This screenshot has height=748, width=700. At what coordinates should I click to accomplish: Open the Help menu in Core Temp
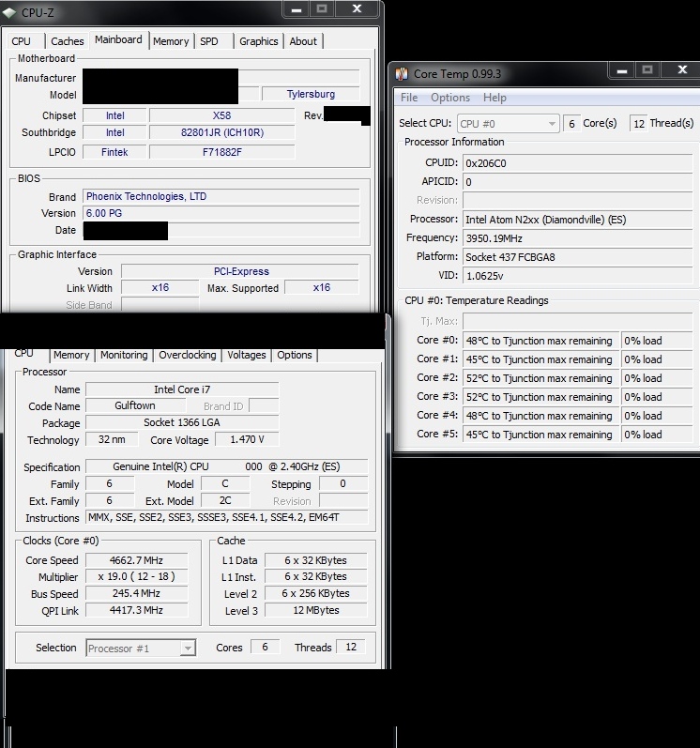point(495,98)
